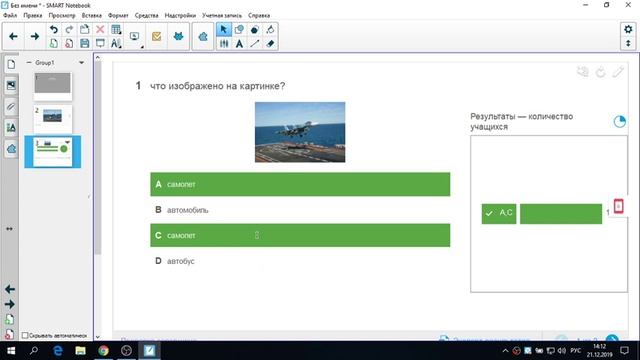Image resolution: width=640 pixels, height=360 pixels.
Task: Click the paste clipboard icon
Action: [x=84, y=30]
